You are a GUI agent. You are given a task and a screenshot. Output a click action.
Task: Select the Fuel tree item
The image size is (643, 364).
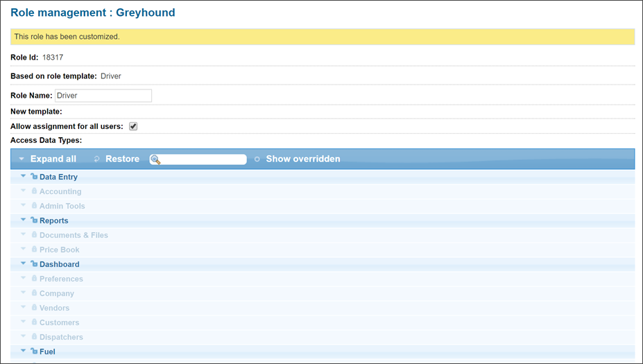[47, 352]
